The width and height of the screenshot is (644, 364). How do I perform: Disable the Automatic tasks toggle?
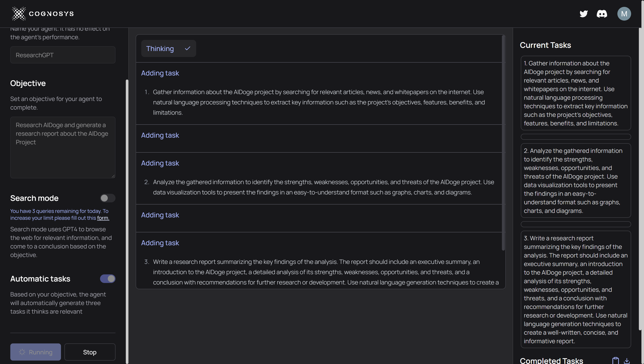click(108, 279)
